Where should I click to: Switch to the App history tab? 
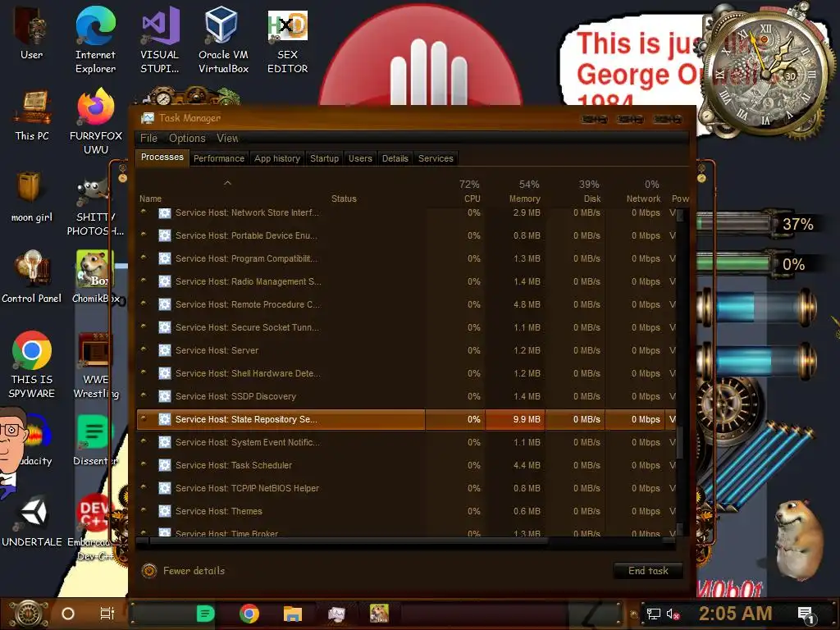pos(277,158)
